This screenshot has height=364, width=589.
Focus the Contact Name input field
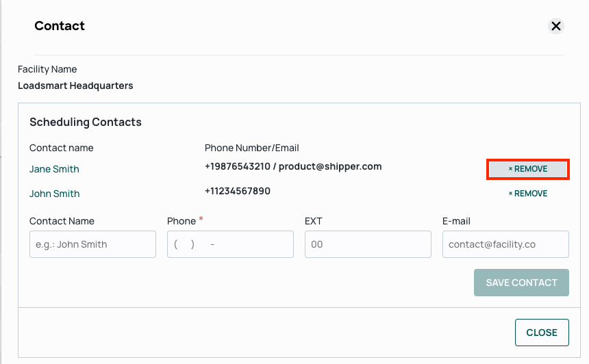click(92, 244)
